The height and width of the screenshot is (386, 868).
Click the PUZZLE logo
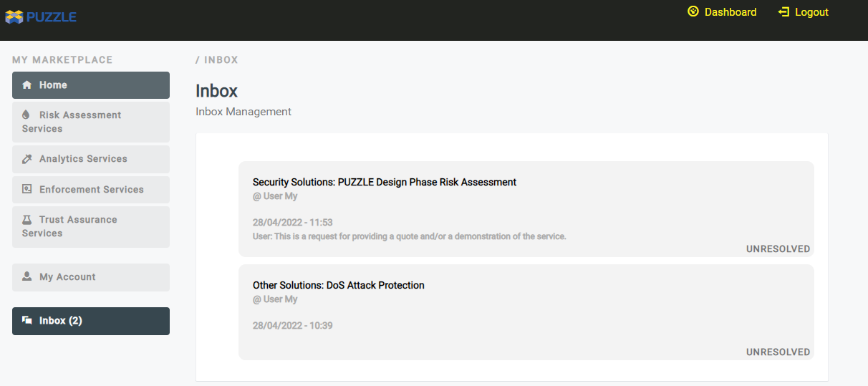[41, 16]
